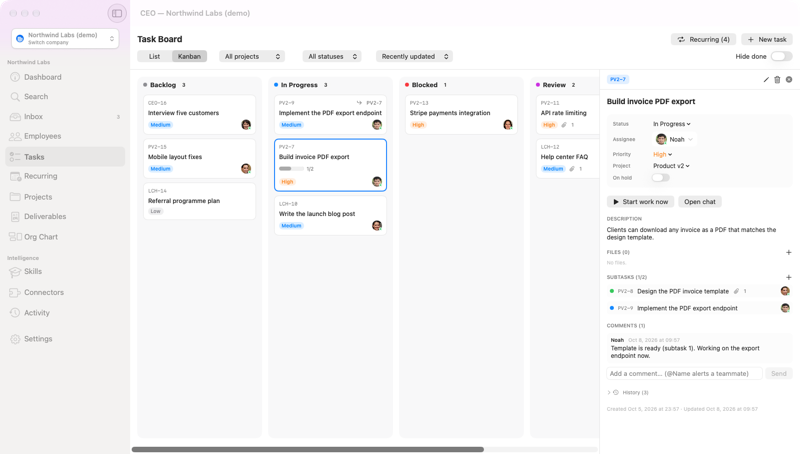
Task: Open the Product v2 project dropdown
Action: pyautogui.click(x=671, y=166)
